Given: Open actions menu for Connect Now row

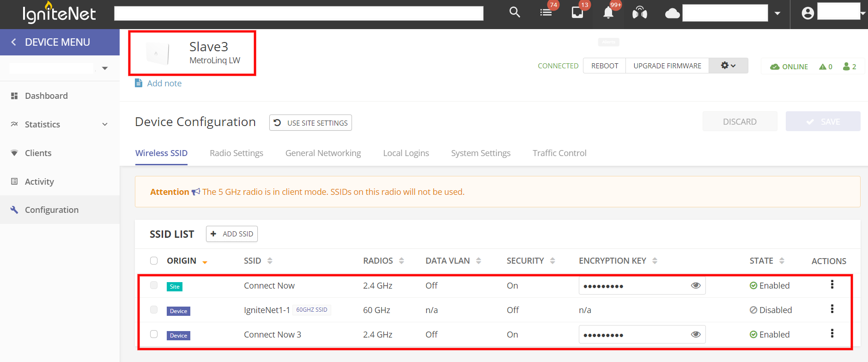Looking at the screenshot, I should [x=832, y=284].
